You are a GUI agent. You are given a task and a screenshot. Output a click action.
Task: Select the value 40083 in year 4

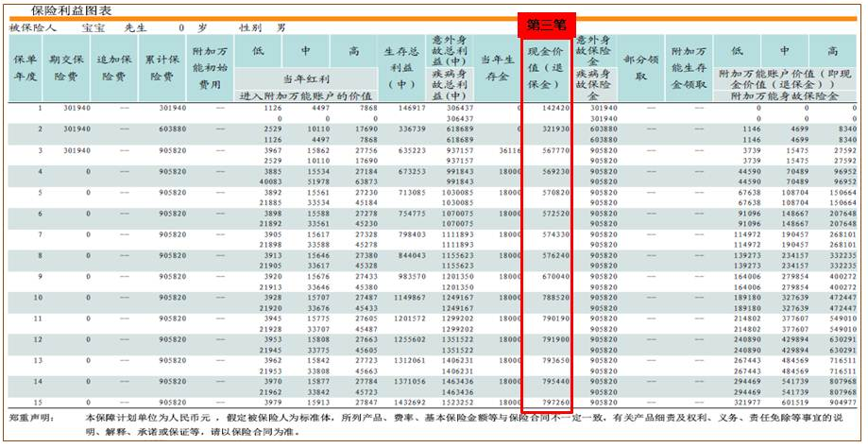pos(270,181)
